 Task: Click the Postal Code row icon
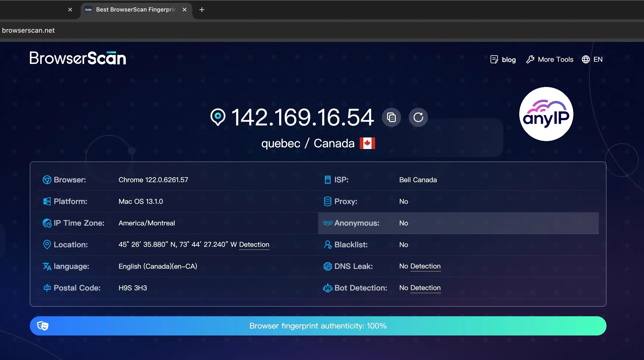(47, 288)
